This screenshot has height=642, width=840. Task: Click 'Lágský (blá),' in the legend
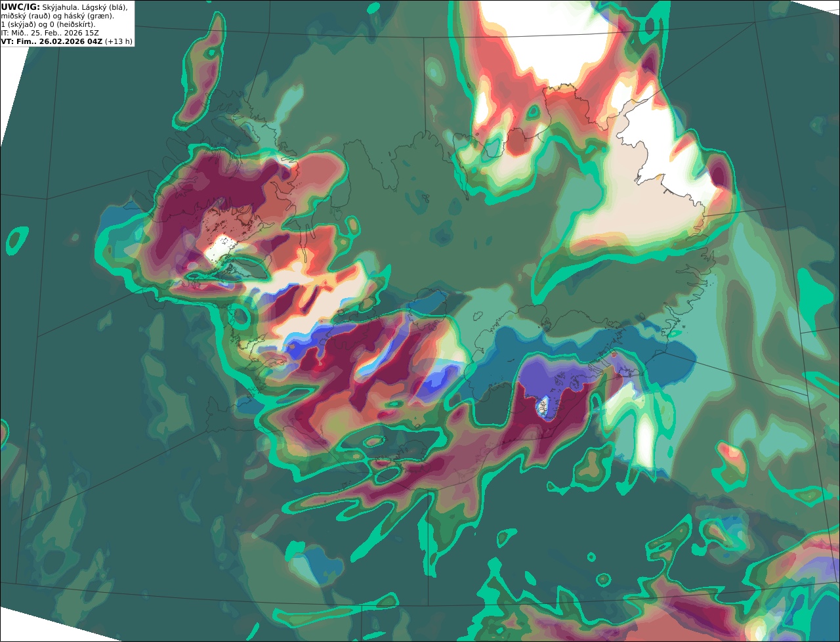pos(105,8)
